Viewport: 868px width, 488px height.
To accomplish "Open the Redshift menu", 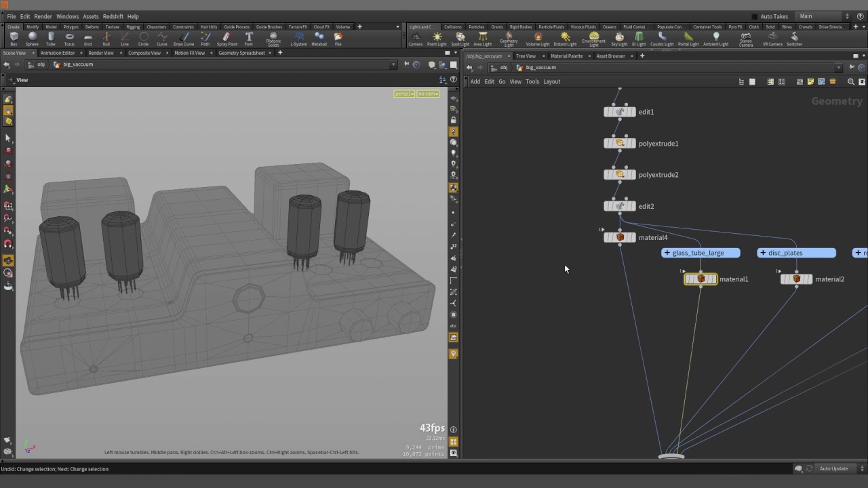I will (113, 16).
